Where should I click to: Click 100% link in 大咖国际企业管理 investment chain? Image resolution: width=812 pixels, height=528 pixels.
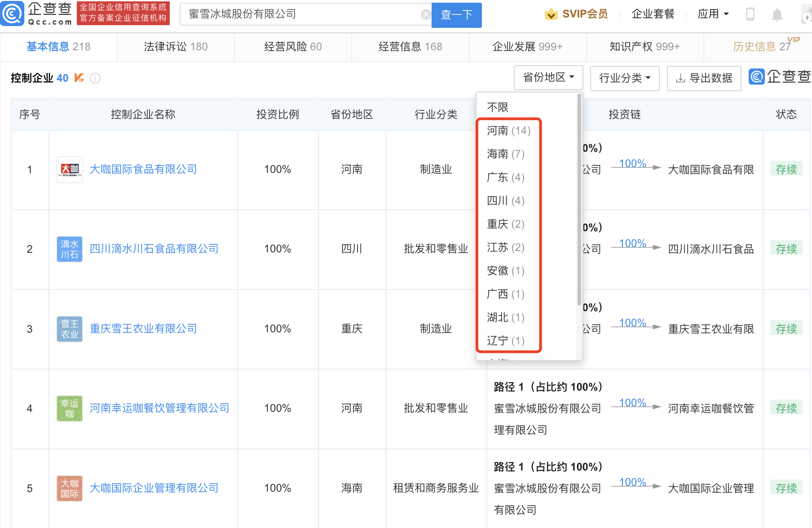click(x=632, y=482)
